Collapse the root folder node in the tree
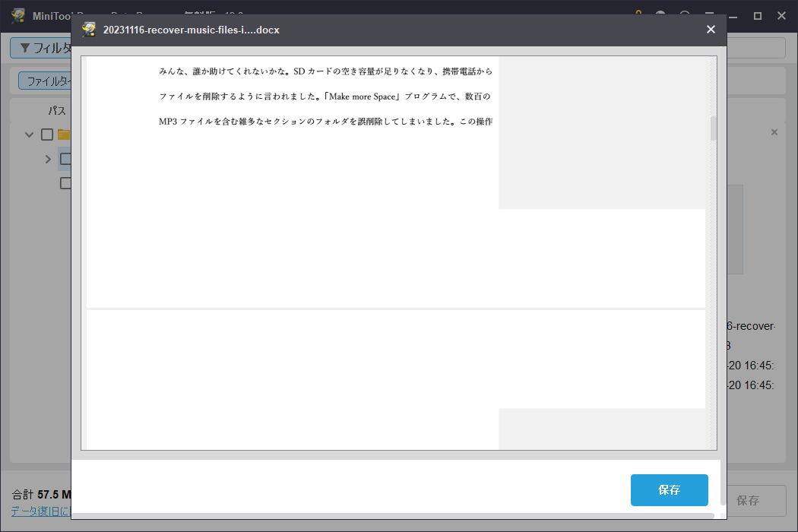This screenshot has height=532, width=798. tap(29, 134)
